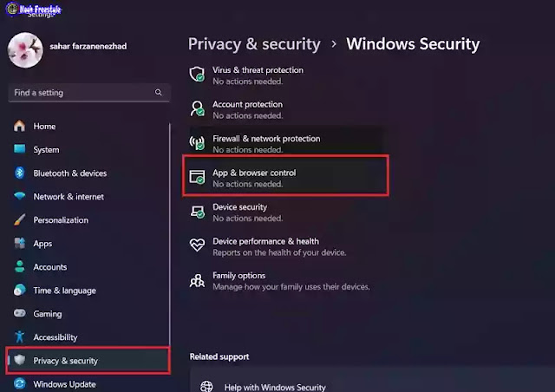
Task: Open Device performance & health
Action: [286, 246]
